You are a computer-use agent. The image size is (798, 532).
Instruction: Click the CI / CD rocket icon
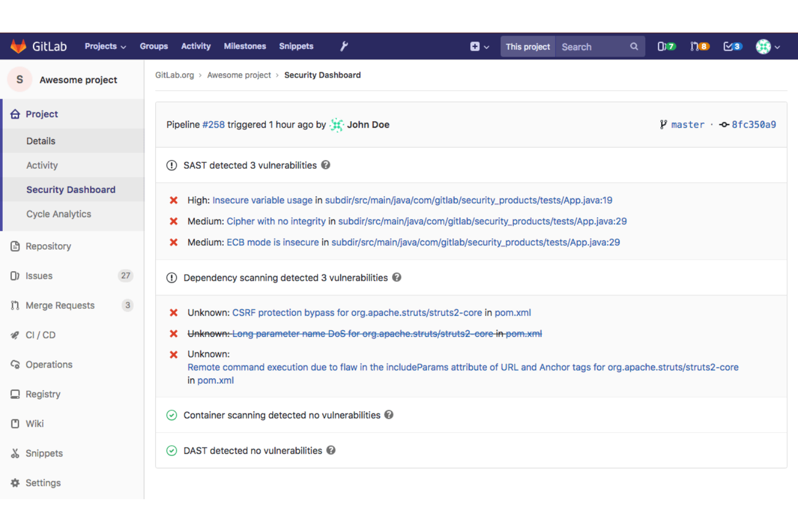tap(15, 335)
